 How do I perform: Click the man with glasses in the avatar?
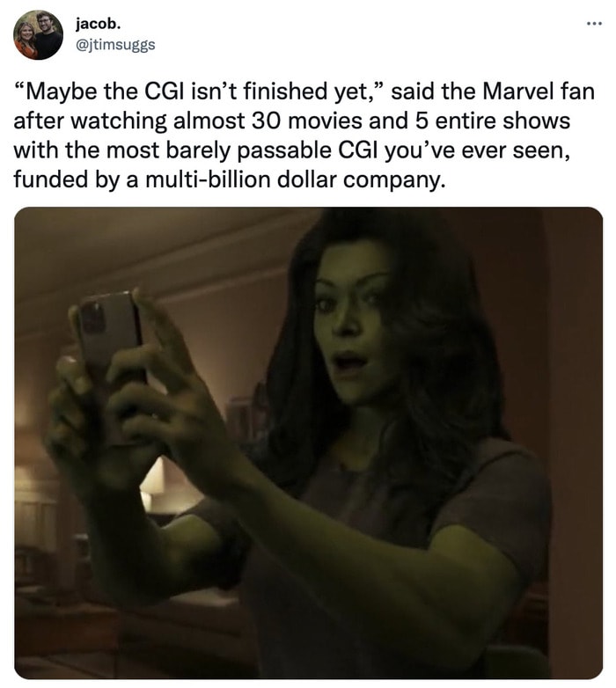[x=48, y=34]
